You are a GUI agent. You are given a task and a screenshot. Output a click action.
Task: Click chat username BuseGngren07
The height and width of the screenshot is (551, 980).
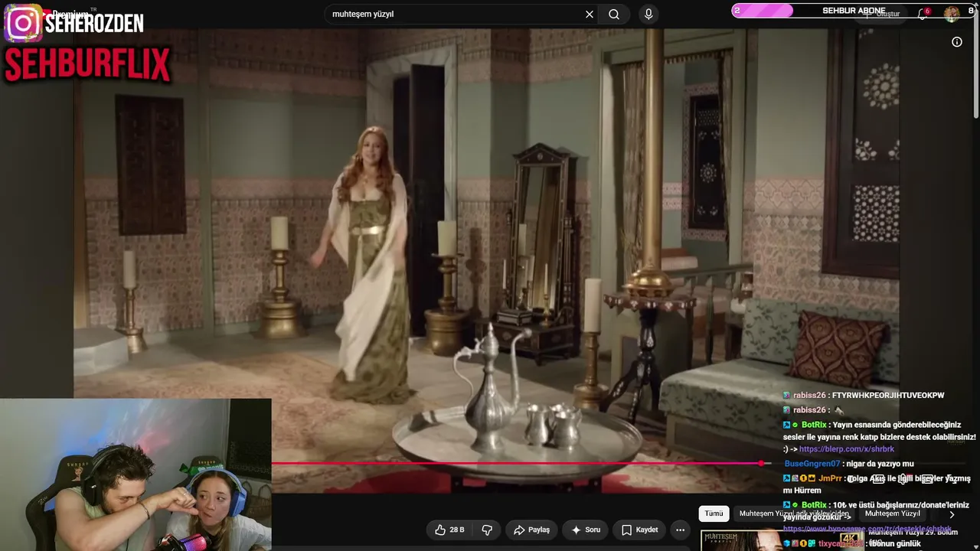point(812,464)
